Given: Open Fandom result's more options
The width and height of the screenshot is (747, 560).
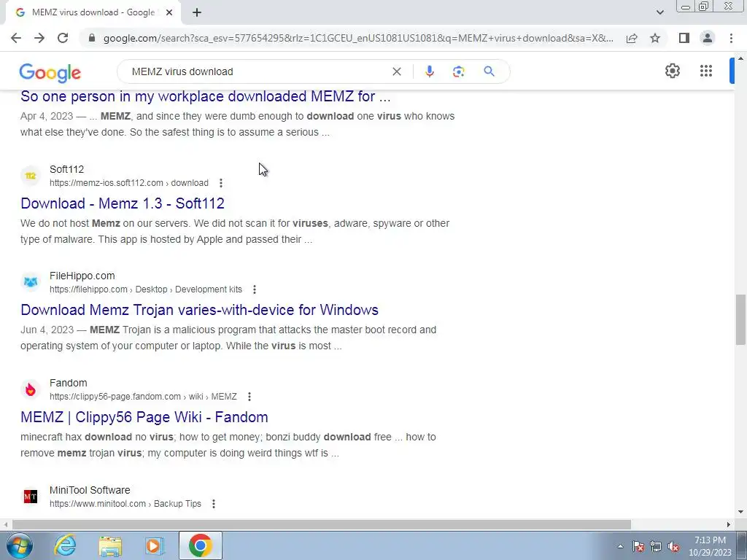Looking at the screenshot, I should 249,397.
